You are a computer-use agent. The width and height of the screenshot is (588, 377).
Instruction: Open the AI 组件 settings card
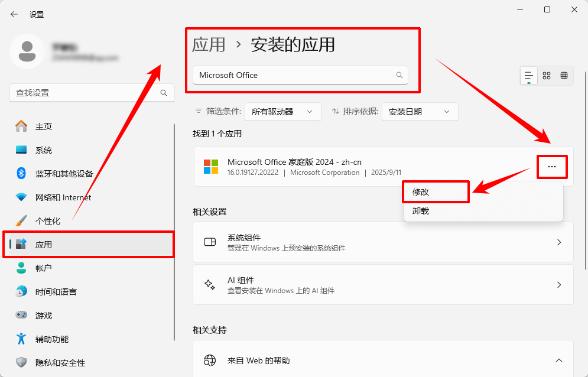point(383,284)
